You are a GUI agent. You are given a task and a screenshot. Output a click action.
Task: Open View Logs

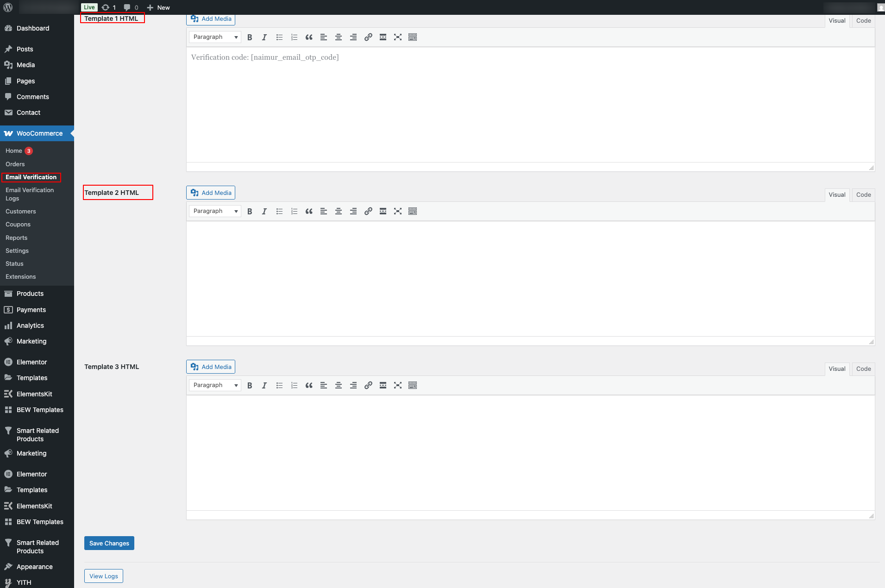(x=103, y=575)
